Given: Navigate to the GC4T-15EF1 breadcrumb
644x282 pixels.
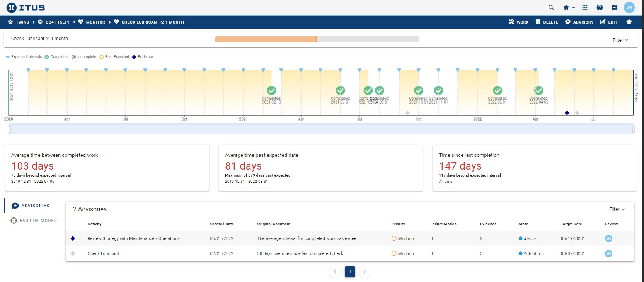Looking at the screenshot, I should coord(53,22).
